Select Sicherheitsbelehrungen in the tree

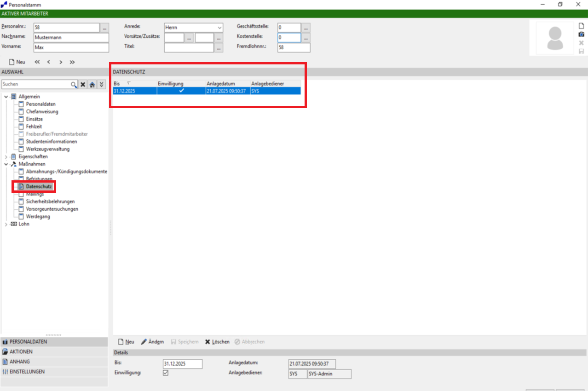click(x=50, y=201)
